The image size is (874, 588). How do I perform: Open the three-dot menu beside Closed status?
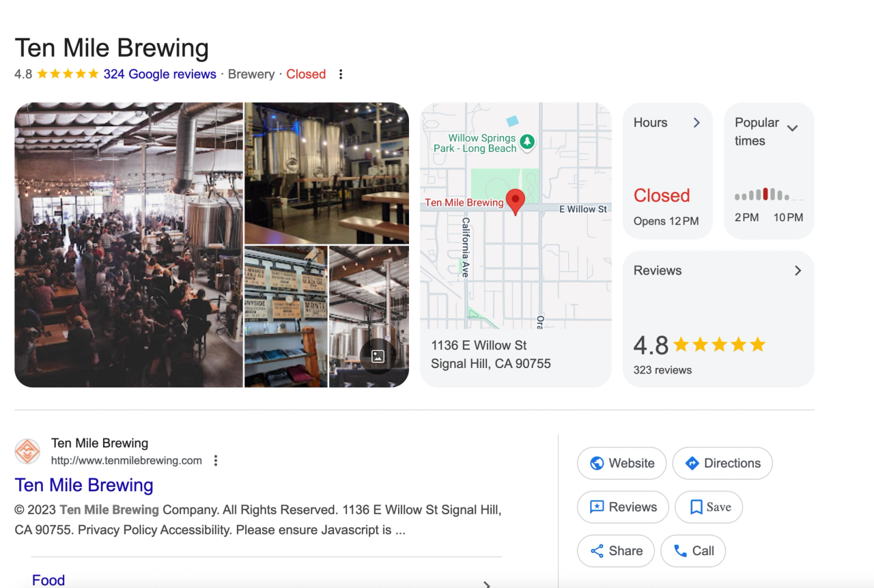coord(341,74)
